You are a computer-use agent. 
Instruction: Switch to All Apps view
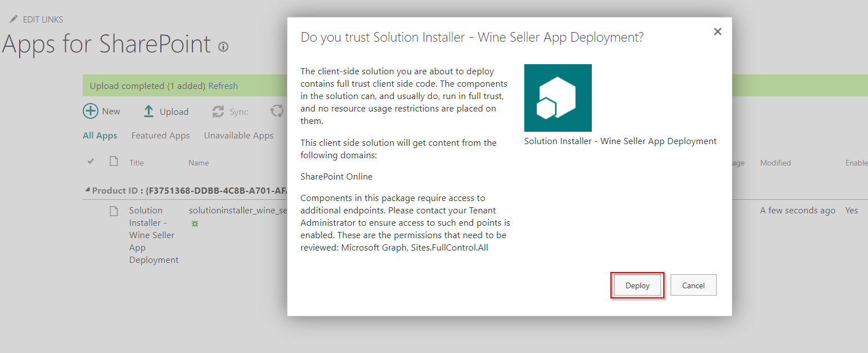(x=100, y=136)
